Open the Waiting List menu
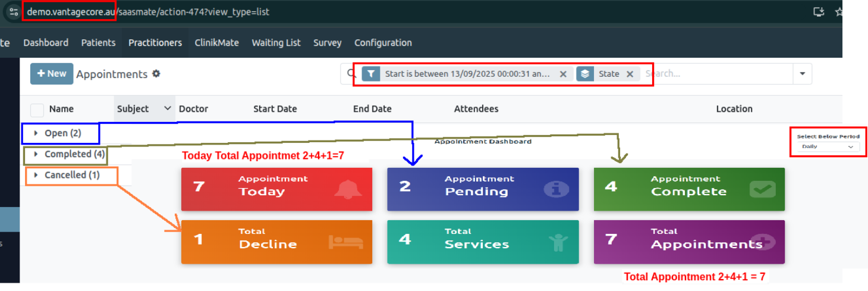This screenshot has height=291, width=868. click(276, 43)
